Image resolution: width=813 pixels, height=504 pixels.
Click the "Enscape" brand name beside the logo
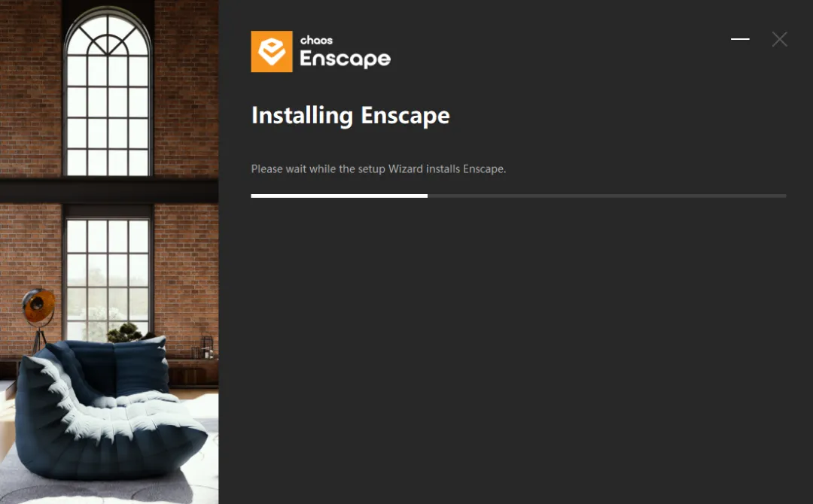click(346, 59)
